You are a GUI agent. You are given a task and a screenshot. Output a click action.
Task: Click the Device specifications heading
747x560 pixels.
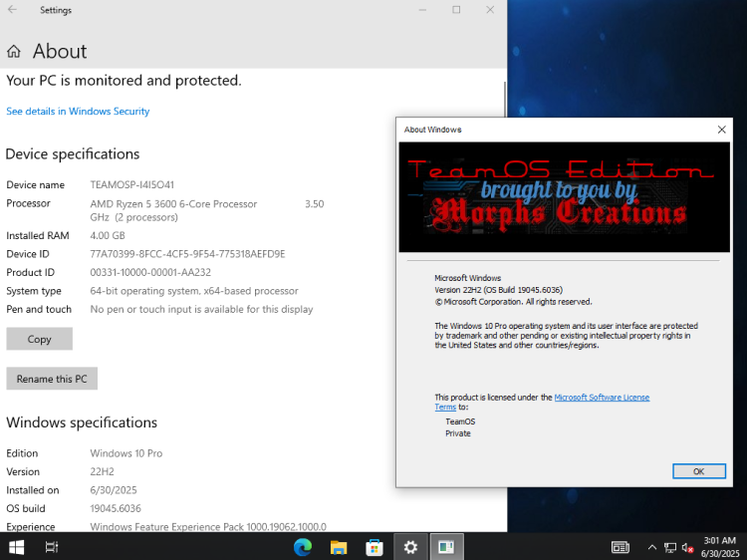coord(73,153)
